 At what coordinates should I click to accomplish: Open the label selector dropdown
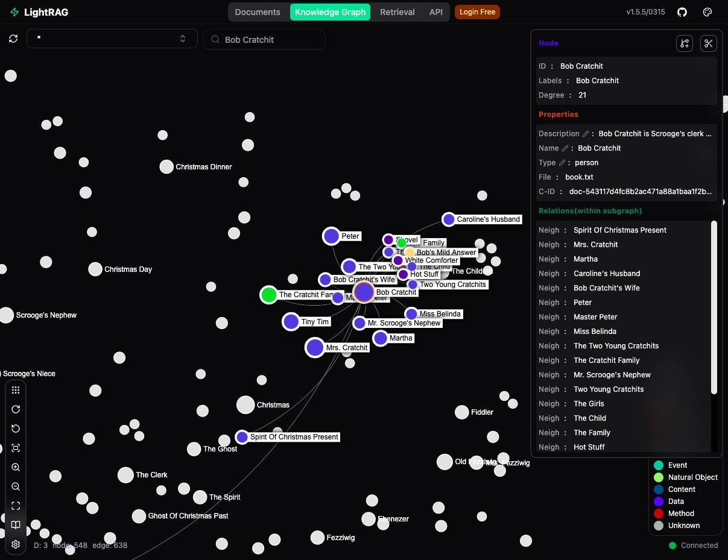click(112, 39)
